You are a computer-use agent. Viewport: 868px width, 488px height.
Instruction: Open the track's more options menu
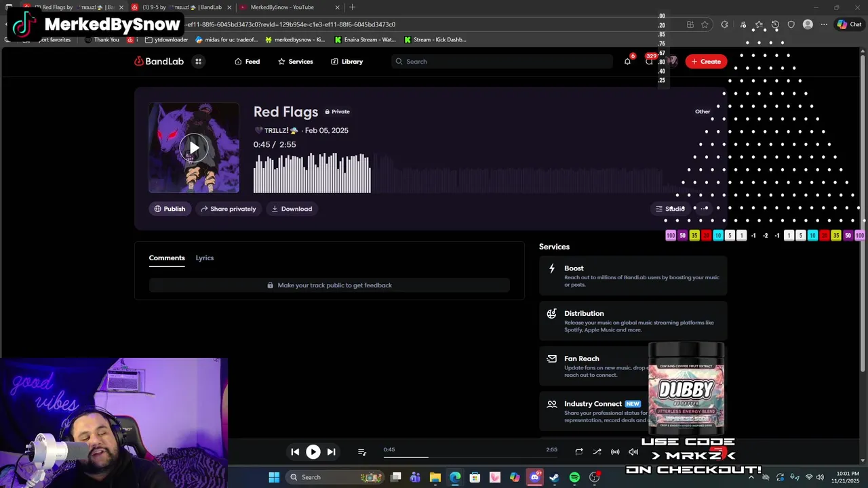click(704, 209)
